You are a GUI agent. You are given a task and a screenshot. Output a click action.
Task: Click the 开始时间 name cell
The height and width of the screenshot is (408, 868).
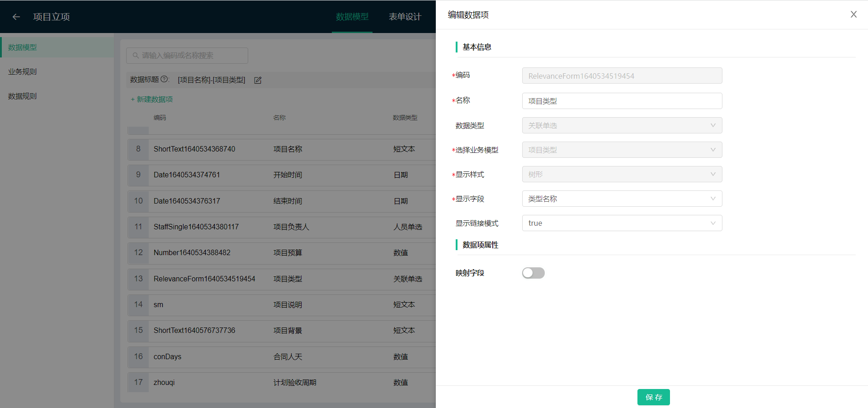coord(288,175)
